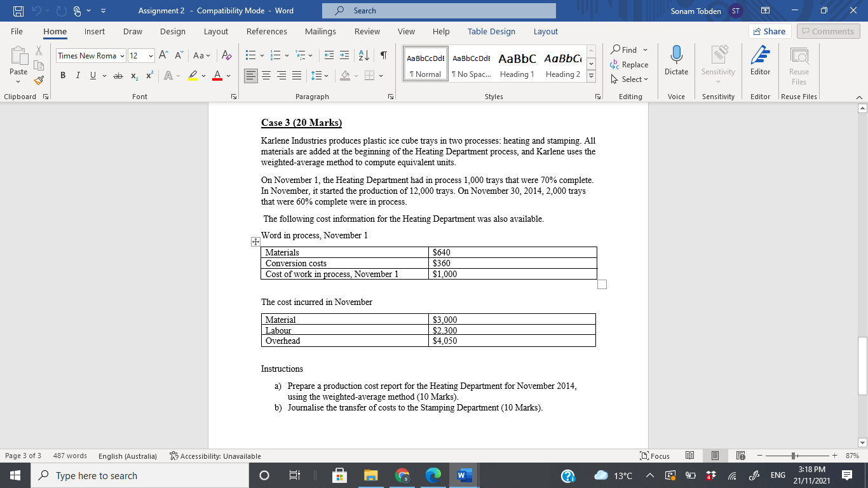
Task: Open the Mailings ribbon tab
Action: pos(320,31)
